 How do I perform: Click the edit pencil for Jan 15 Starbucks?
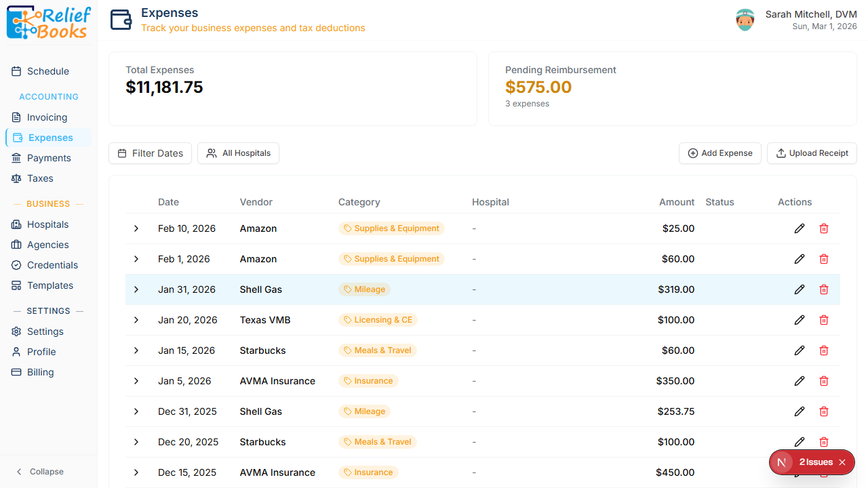click(800, 350)
